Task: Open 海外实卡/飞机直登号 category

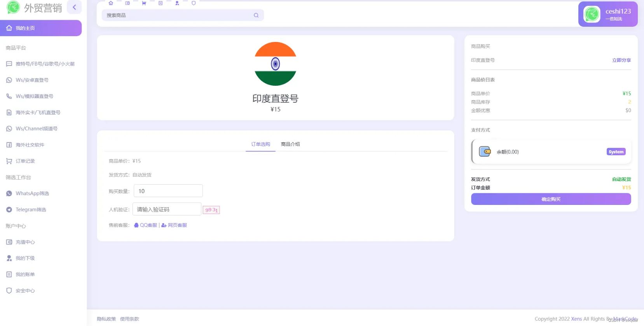Action: (41, 113)
